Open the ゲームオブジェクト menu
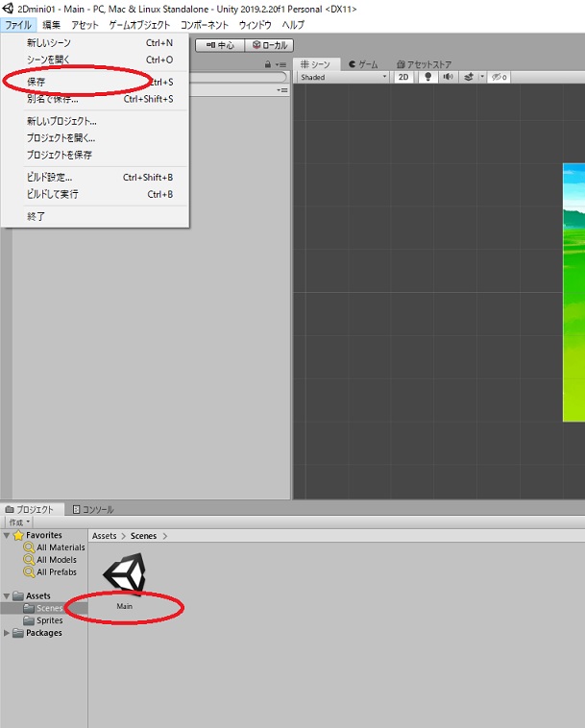 [x=139, y=25]
